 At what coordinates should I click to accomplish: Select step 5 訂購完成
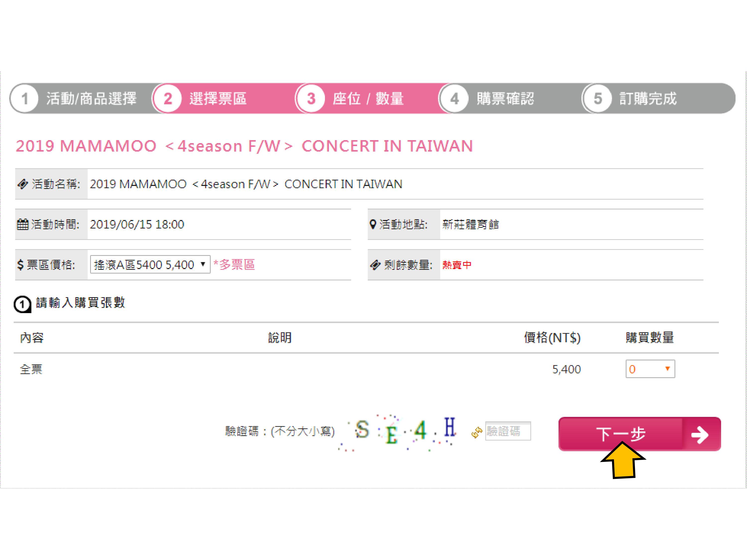tap(659, 99)
